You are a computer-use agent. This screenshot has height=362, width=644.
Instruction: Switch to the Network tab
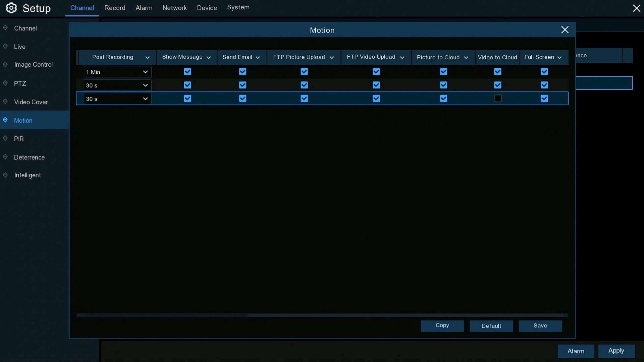tap(174, 8)
